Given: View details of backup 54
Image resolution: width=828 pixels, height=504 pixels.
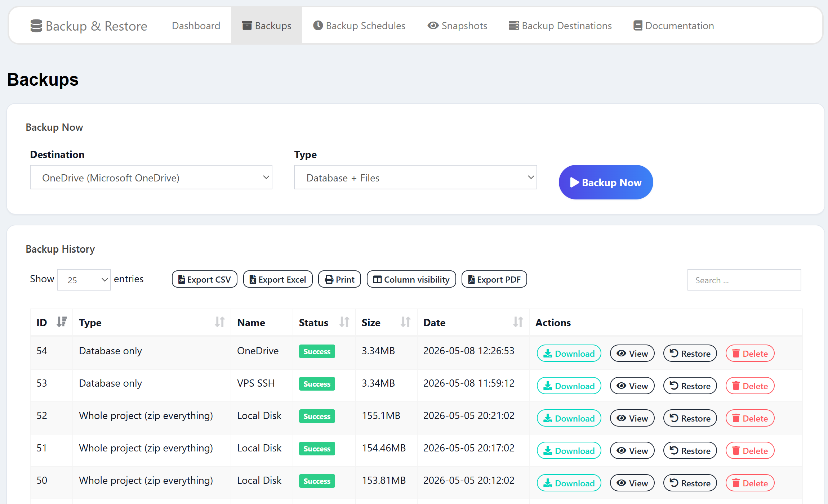Looking at the screenshot, I should pos(632,354).
